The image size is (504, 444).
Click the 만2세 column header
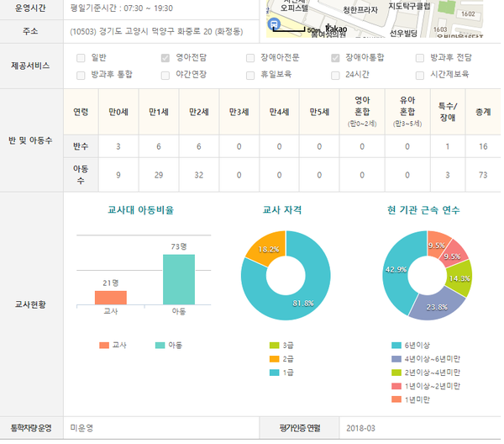pos(198,112)
